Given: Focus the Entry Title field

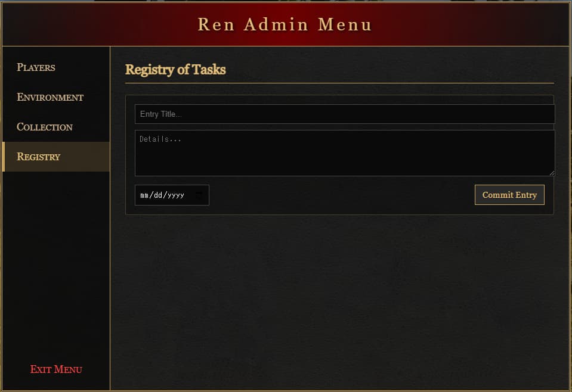Looking at the screenshot, I should coord(345,114).
